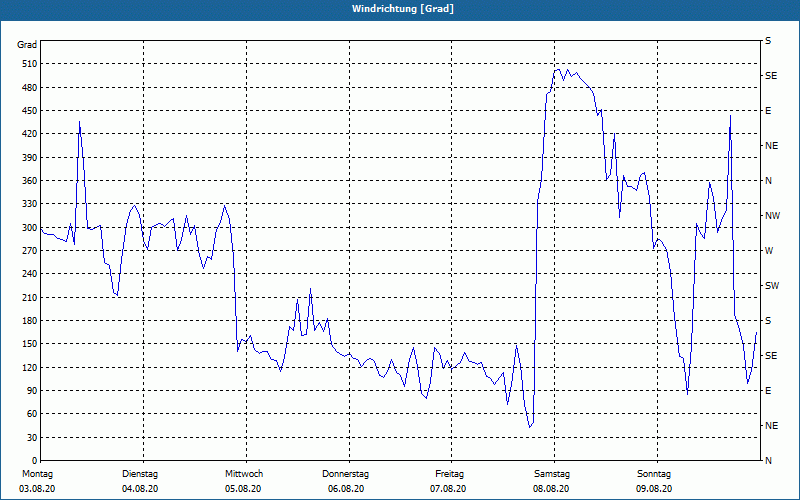Click the 120 y-axis value
The image size is (800, 500).
(30, 367)
